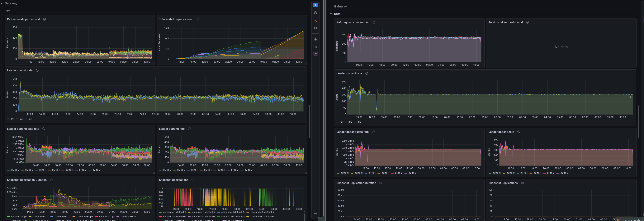Toggle 'p1 to 2' in right Leader append rate legend
Image resolution: width=644 pixels, height=221 pixels.
pyautogui.click(x=551, y=173)
